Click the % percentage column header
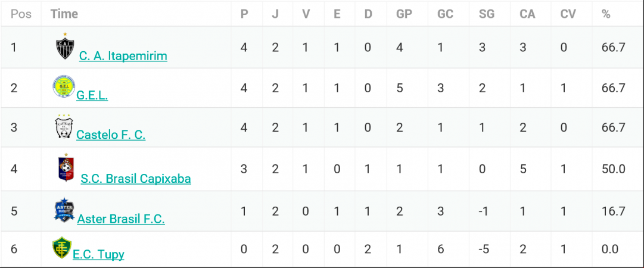 pyautogui.click(x=606, y=14)
